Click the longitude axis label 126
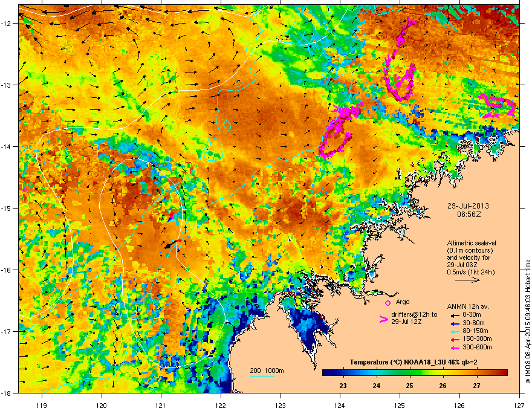532x411 pixels. point(459,405)
